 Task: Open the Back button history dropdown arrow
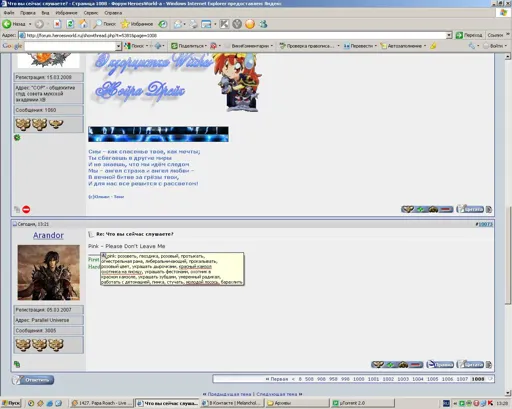[30, 24]
